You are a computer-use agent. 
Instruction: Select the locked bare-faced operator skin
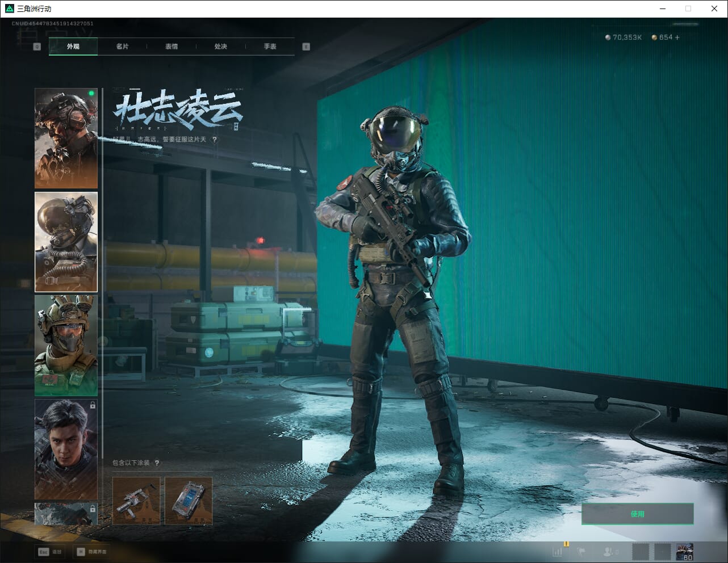coord(66,449)
